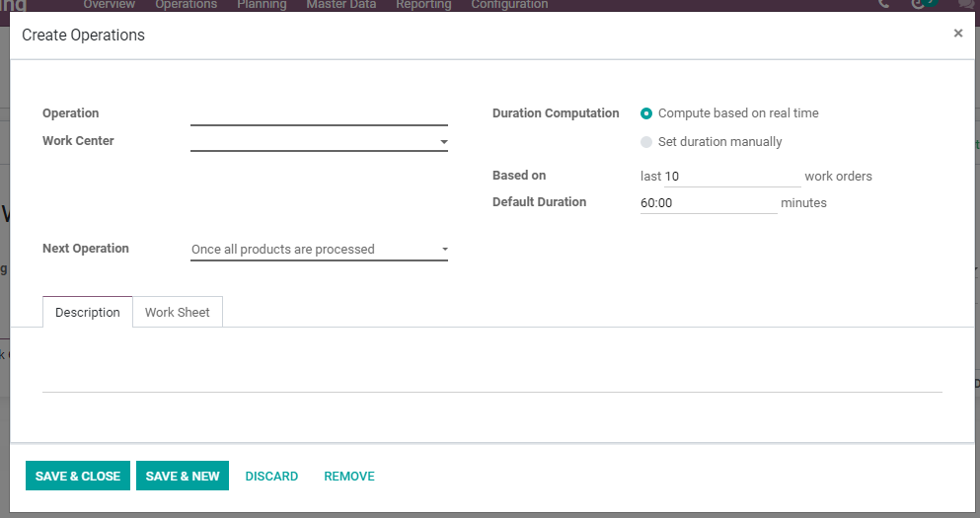
Task: Expand the Work Center dropdown arrow
Action: coord(444,142)
